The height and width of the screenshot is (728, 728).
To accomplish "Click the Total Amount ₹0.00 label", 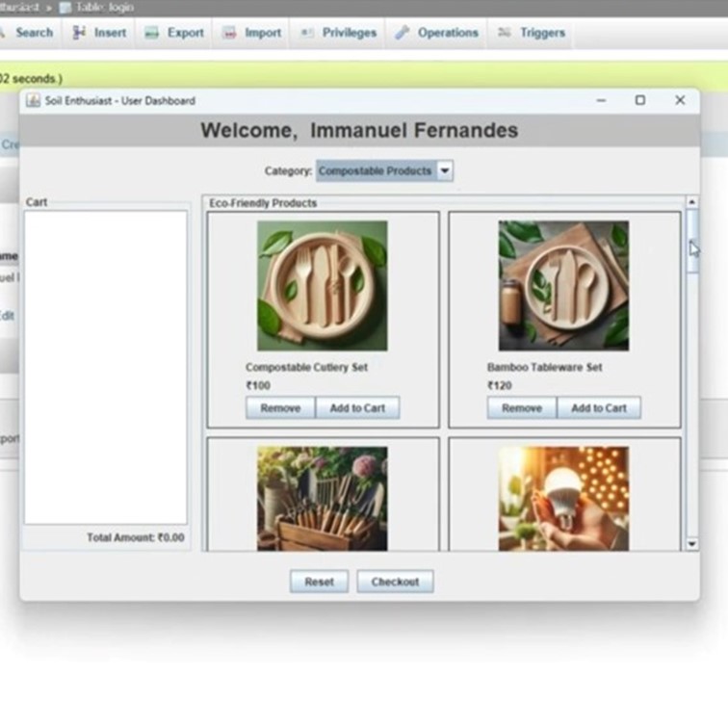I will [x=136, y=537].
